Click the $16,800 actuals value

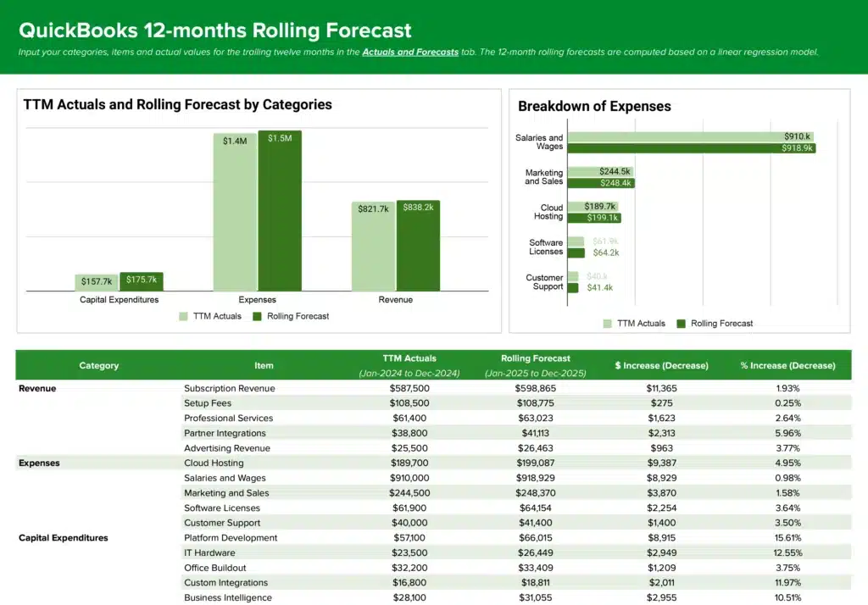click(409, 583)
